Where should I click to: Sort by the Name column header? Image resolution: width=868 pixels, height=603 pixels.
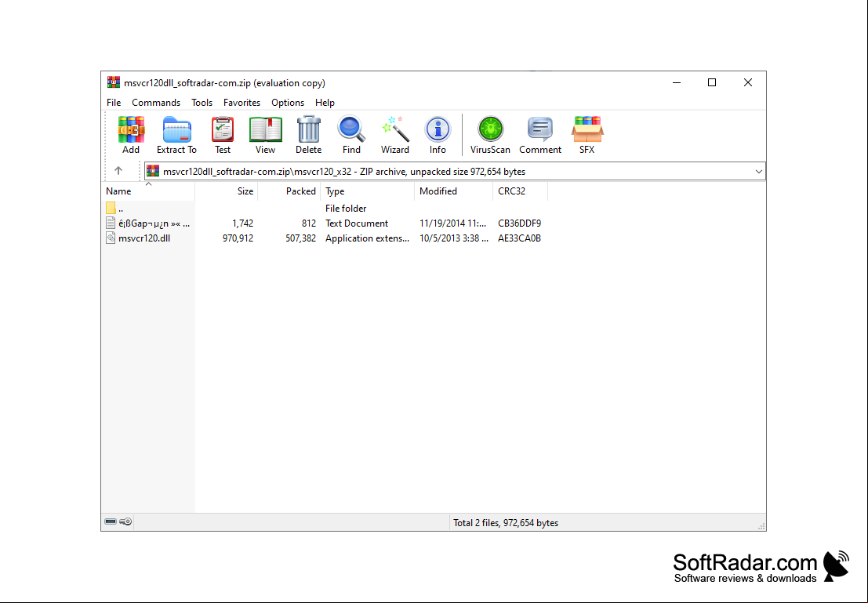click(x=150, y=191)
